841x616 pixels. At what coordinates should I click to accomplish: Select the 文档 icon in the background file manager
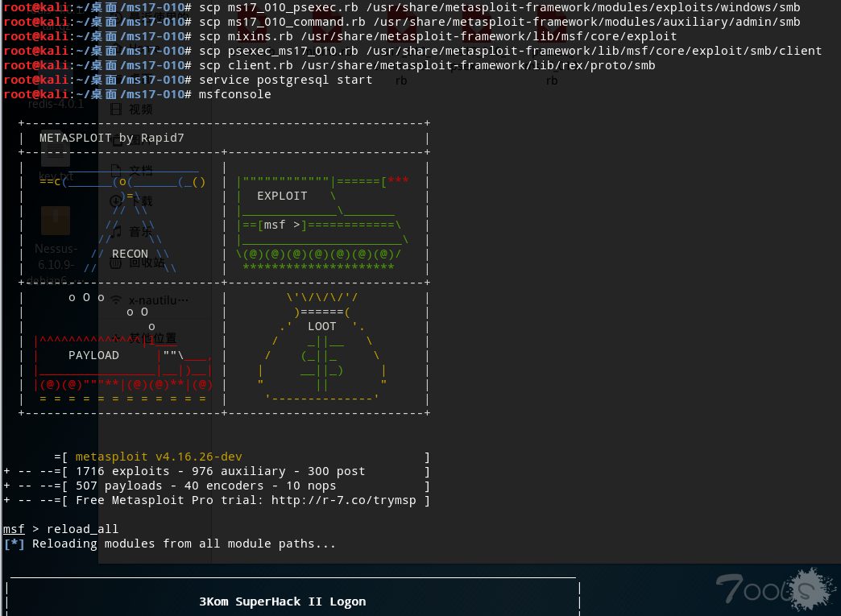point(116,171)
